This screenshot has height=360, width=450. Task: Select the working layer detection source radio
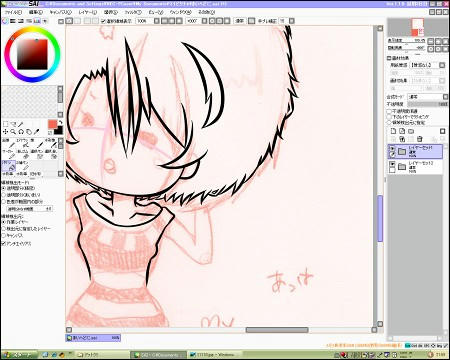pyautogui.click(x=4, y=222)
